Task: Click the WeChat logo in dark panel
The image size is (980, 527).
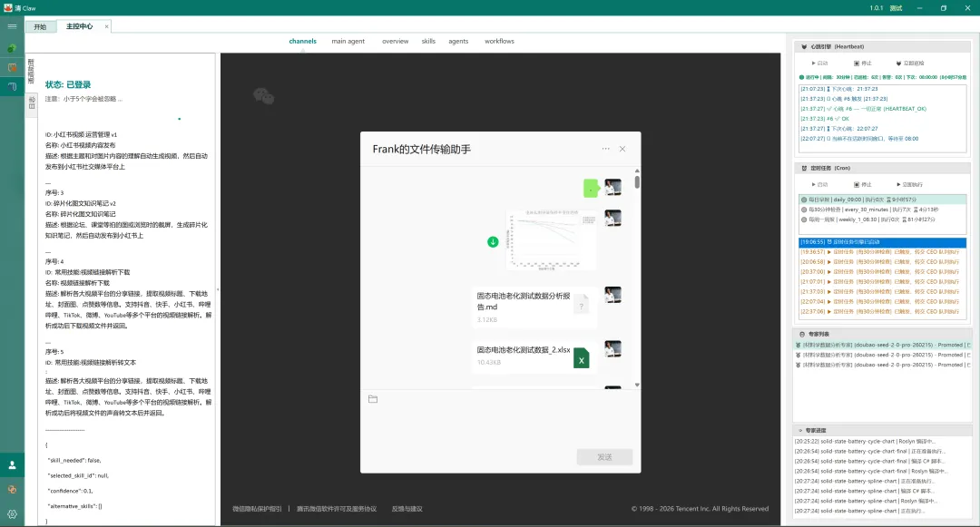Action: [264, 96]
